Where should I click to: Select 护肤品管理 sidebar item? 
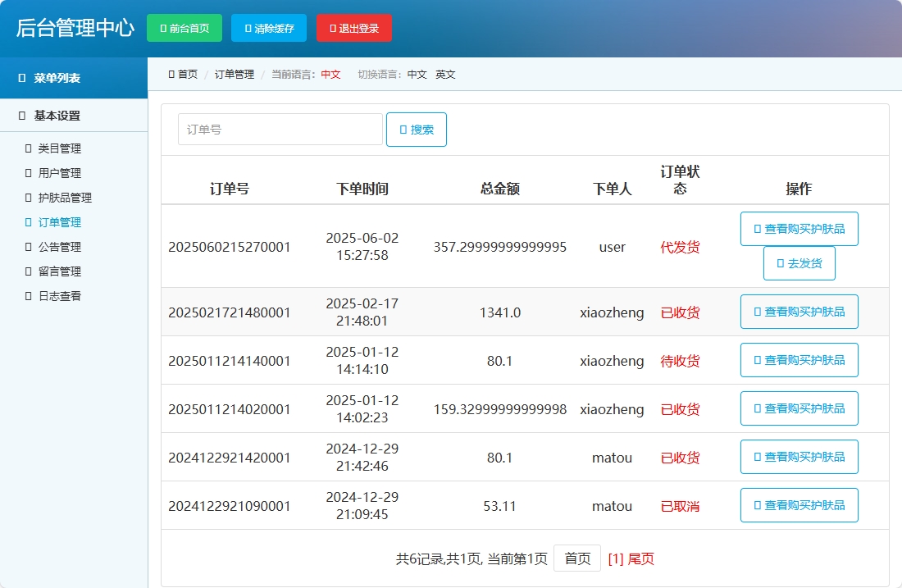(64, 198)
